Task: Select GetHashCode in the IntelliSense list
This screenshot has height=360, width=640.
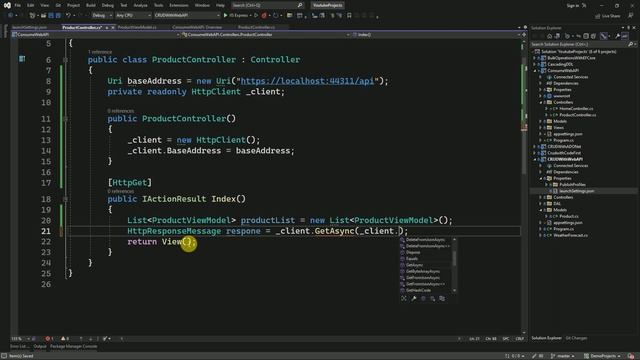Action: coord(418,290)
